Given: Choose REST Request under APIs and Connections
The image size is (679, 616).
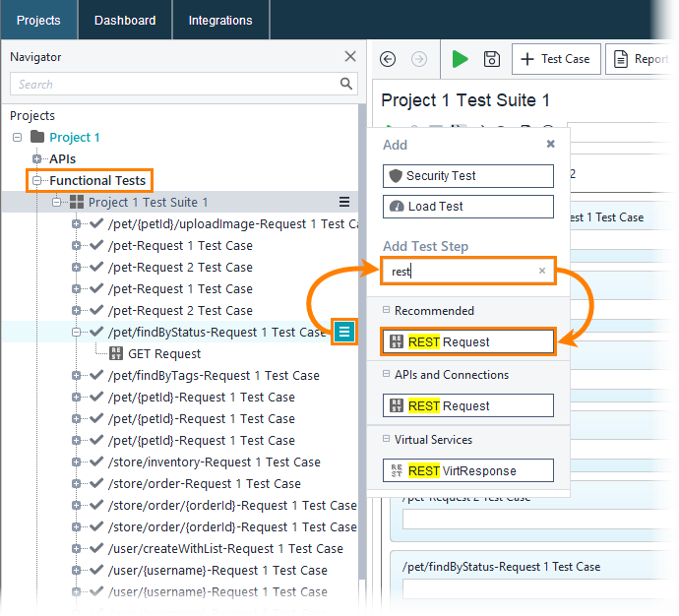Looking at the screenshot, I should pos(468,405).
